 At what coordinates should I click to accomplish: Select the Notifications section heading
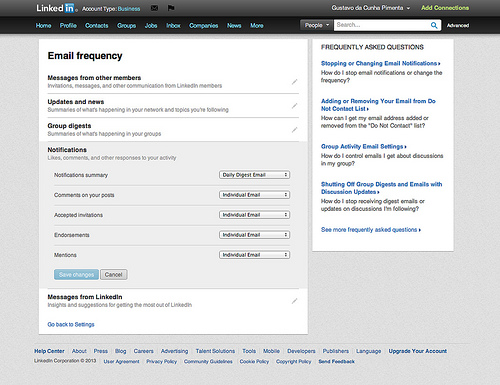pos(67,150)
